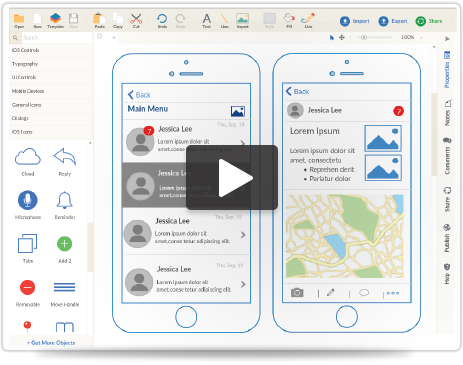The width and height of the screenshot is (463, 365).
Task: Click the Get More Objects link
Action: (51, 343)
